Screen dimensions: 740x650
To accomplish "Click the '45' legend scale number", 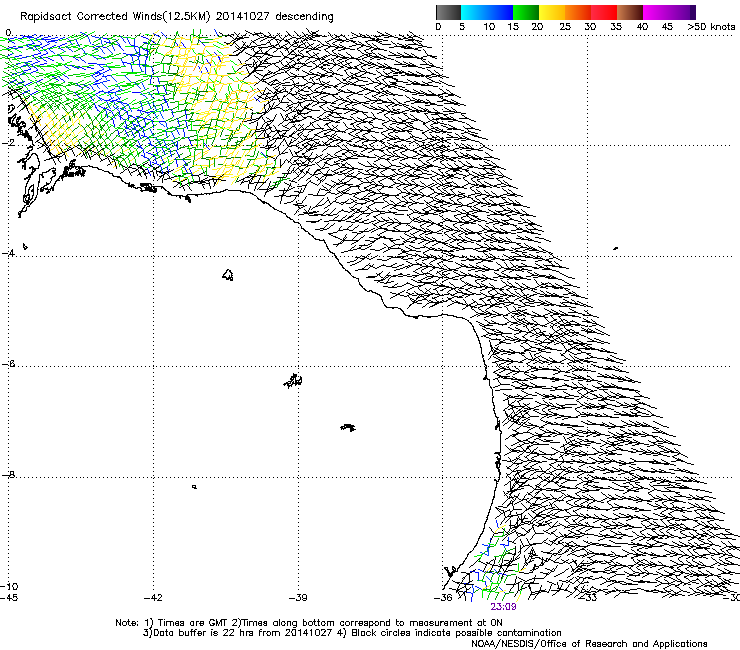I will coord(667,27).
